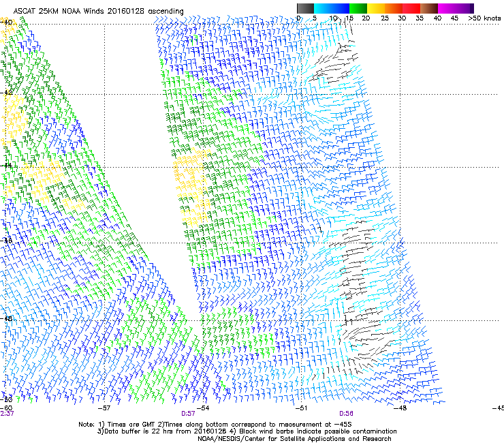The width and height of the screenshot is (504, 443).
Task: Click the '30' legend scale label
Action: pos(402,18)
